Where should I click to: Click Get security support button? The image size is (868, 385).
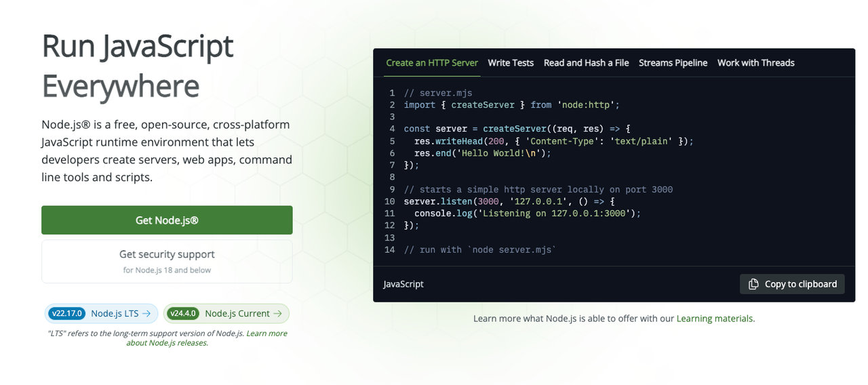click(x=167, y=261)
